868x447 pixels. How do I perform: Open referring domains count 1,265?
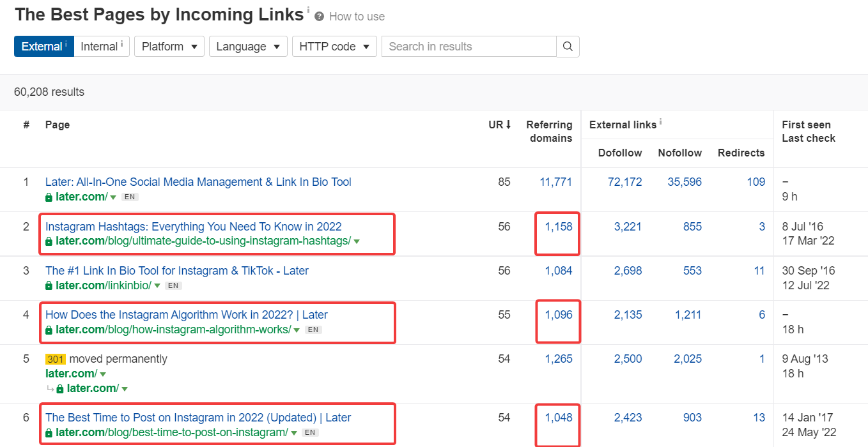pos(559,359)
